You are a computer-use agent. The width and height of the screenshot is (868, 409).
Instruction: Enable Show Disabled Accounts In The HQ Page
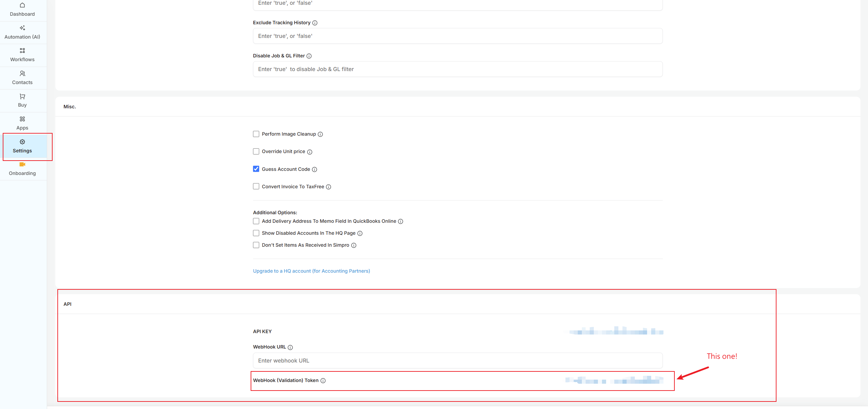(256, 233)
